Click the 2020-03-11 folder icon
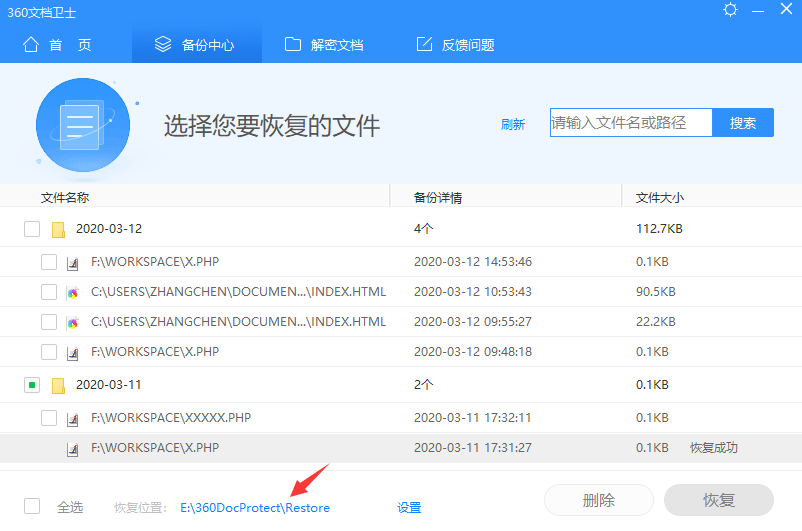This screenshot has width=802, height=531. [x=58, y=385]
